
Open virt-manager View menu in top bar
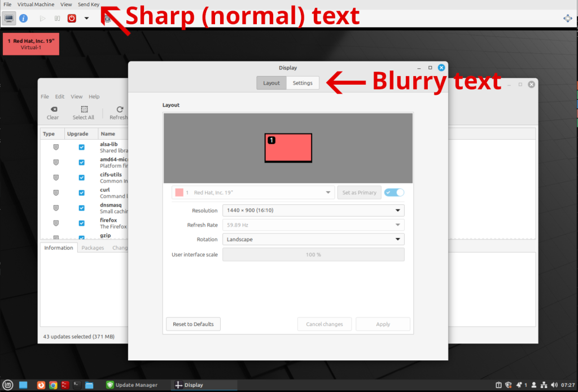(x=66, y=5)
